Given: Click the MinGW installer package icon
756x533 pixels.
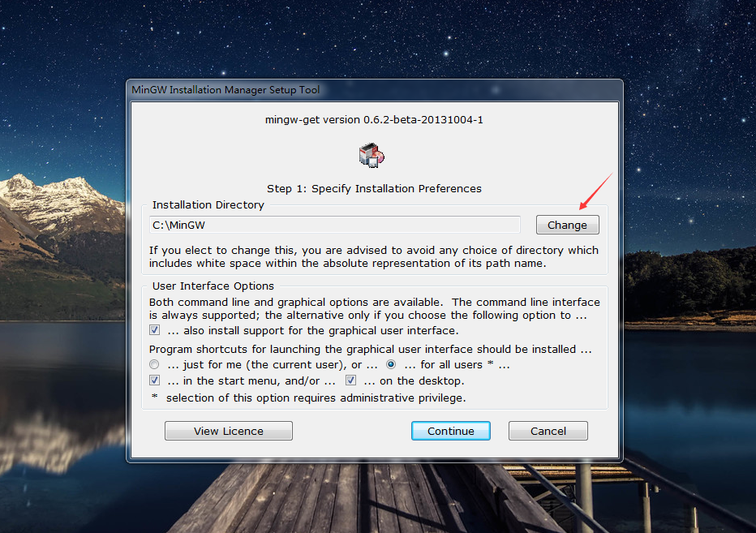Looking at the screenshot, I should pos(372,155).
